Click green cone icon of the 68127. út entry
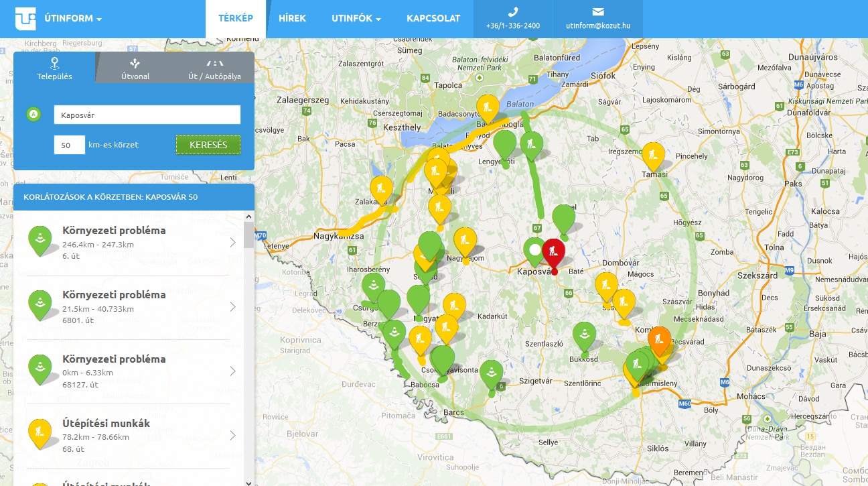Viewport: 868px width, 486px height. pos(40,369)
